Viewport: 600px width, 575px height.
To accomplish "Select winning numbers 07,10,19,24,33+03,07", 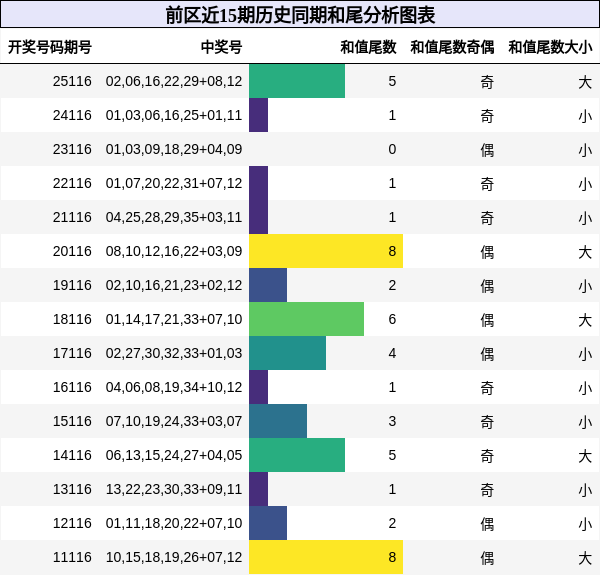I will pos(174,421).
